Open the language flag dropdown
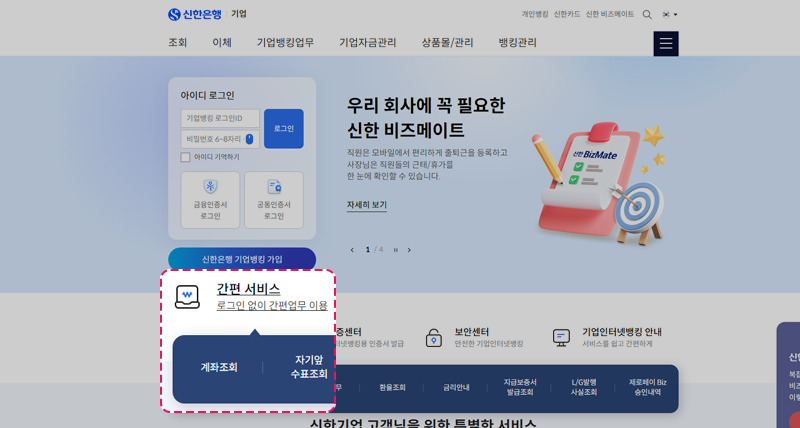Viewport: 800px width, 428px height. click(x=669, y=15)
